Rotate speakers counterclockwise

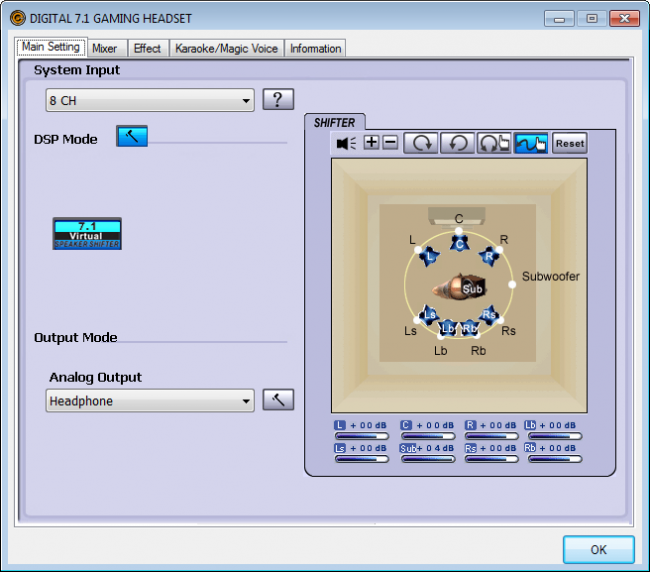coord(458,143)
